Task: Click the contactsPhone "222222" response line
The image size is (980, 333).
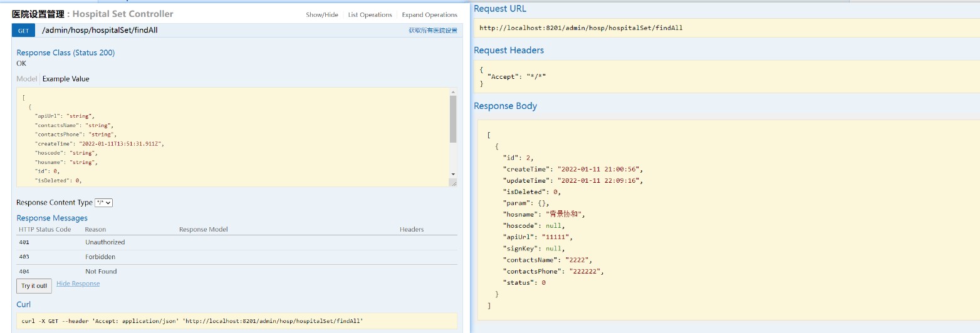Action: [553, 271]
